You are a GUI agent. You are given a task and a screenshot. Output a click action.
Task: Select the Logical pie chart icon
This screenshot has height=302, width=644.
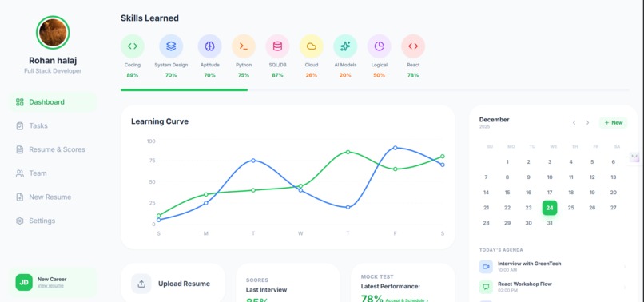tap(379, 46)
